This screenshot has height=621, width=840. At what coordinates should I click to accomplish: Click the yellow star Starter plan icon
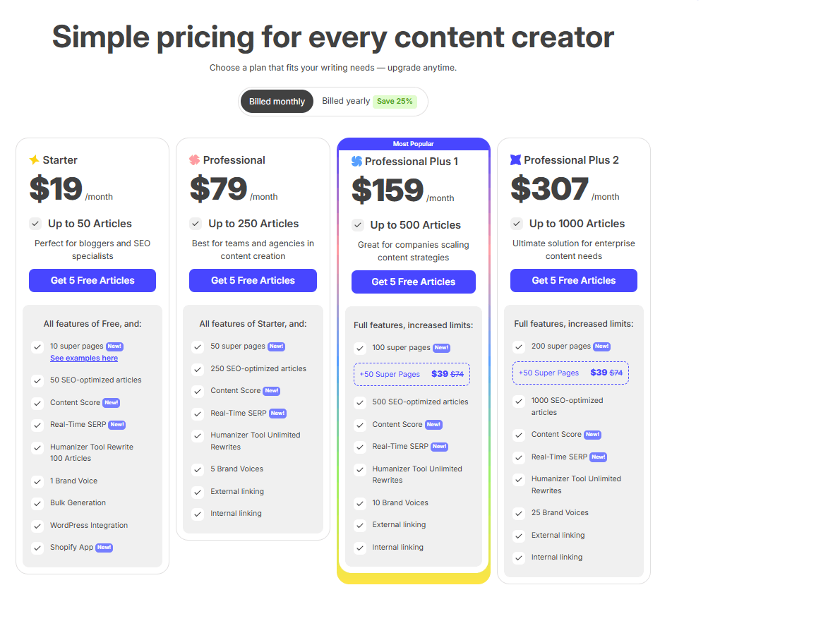[x=35, y=160]
